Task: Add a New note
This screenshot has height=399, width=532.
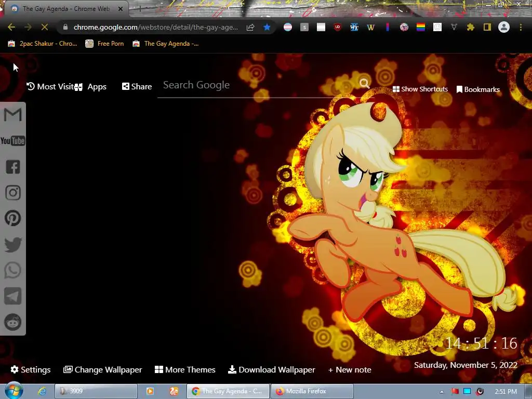Action: (x=350, y=369)
